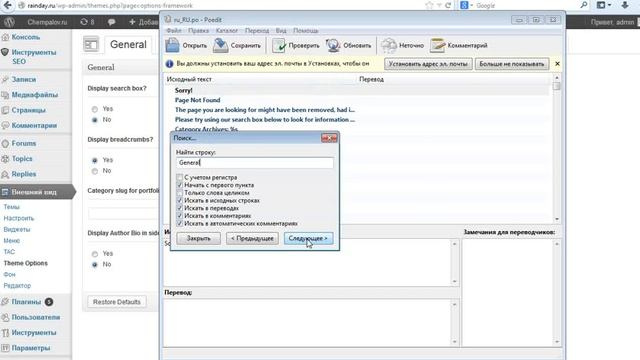Click the 'Найти строку' text field
Viewport: 640px width, 360px height.
point(255,163)
